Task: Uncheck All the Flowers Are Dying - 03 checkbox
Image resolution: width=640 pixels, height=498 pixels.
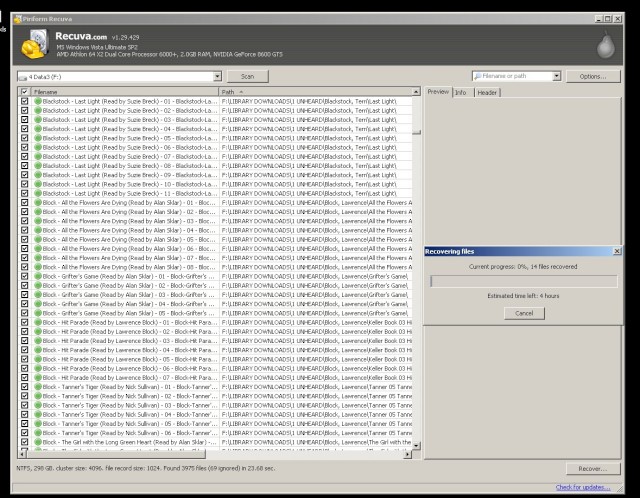Action: 24,221
